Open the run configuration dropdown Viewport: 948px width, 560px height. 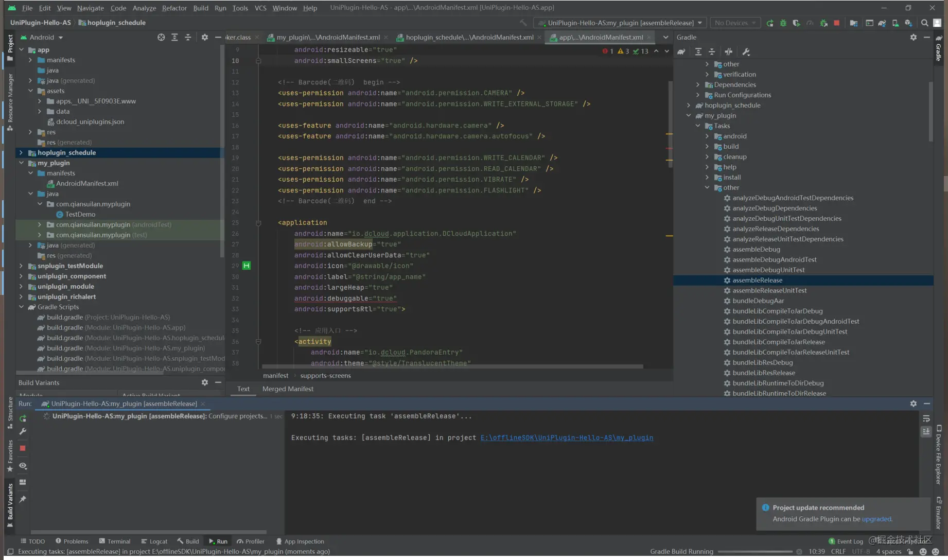coord(621,23)
